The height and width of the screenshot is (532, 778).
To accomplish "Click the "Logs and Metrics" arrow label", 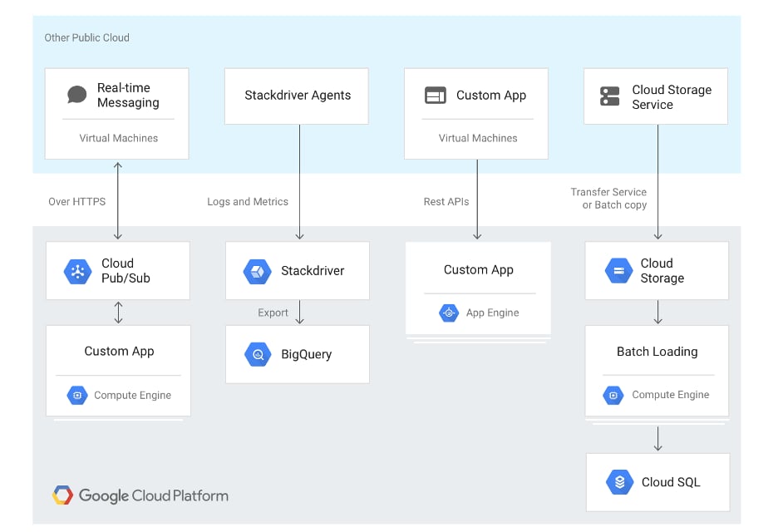I will click(x=248, y=201).
